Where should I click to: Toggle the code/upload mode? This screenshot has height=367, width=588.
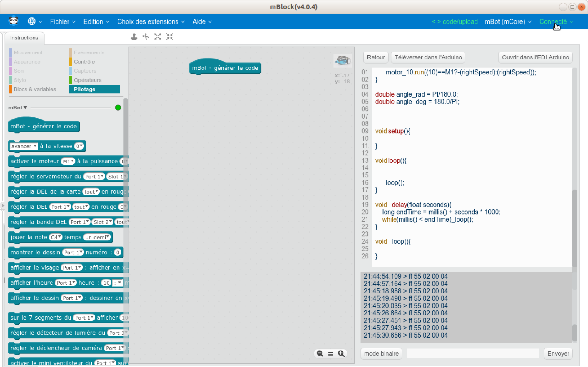tap(455, 21)
